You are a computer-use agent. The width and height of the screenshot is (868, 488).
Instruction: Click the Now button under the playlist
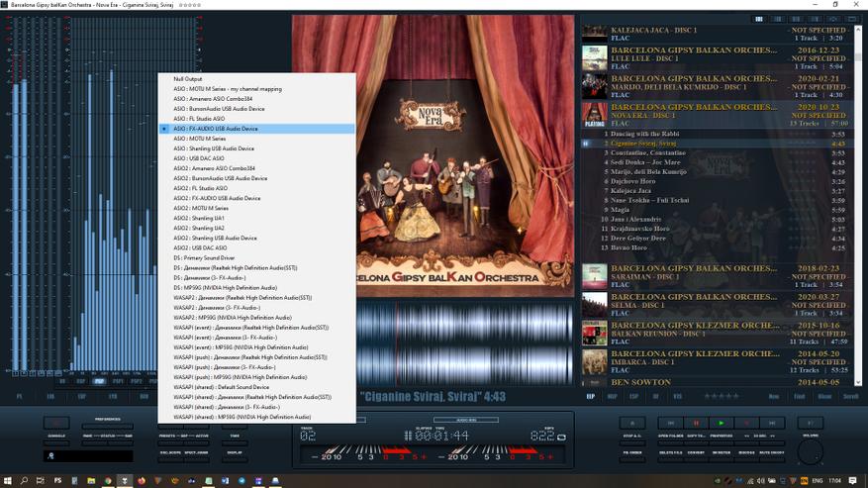click(x=774, y=397)
